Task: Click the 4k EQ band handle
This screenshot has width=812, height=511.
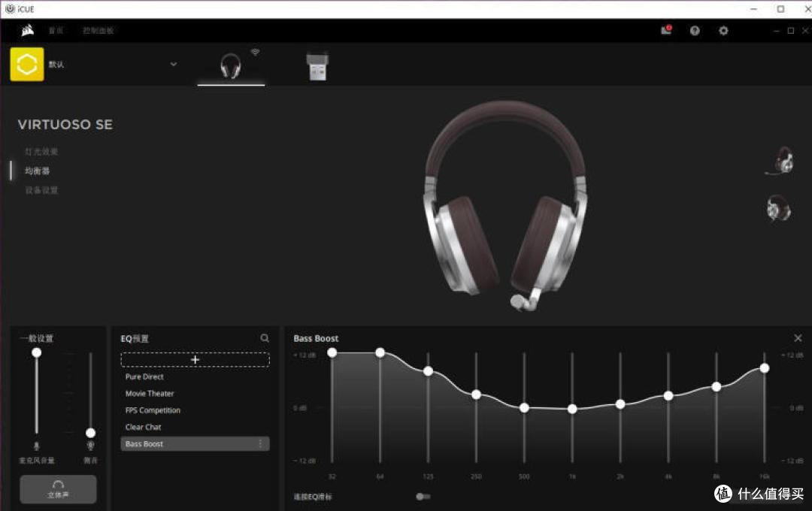Action: coord(668,396)
